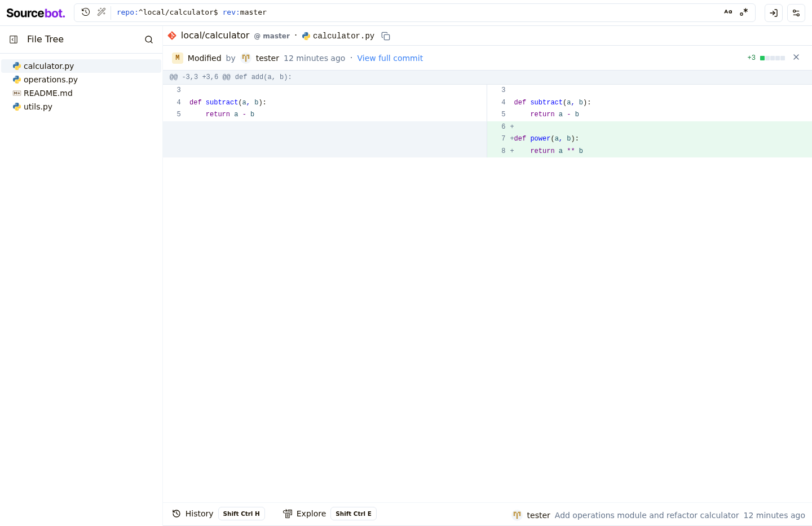Viewport: 812px width, 526px height.
Task: Collapse the File Tree side panel
Action: (14, 40)
